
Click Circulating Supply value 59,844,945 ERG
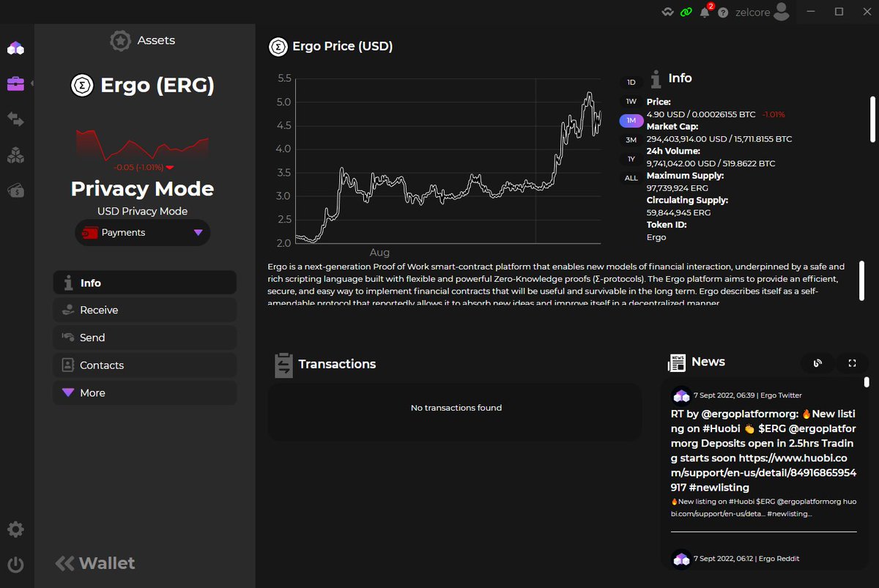coord(678,212)
